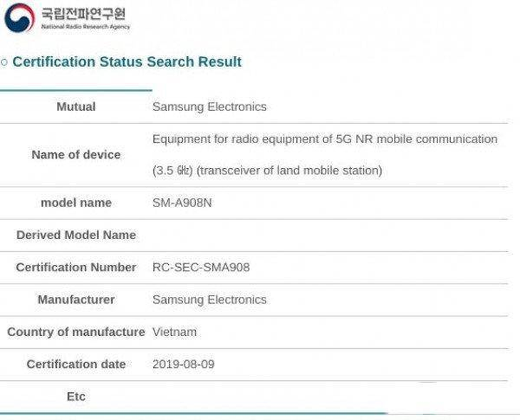Click the bullet circle before Certification Status heading
This screenshot has width=520, height=420.
point(4,62)
